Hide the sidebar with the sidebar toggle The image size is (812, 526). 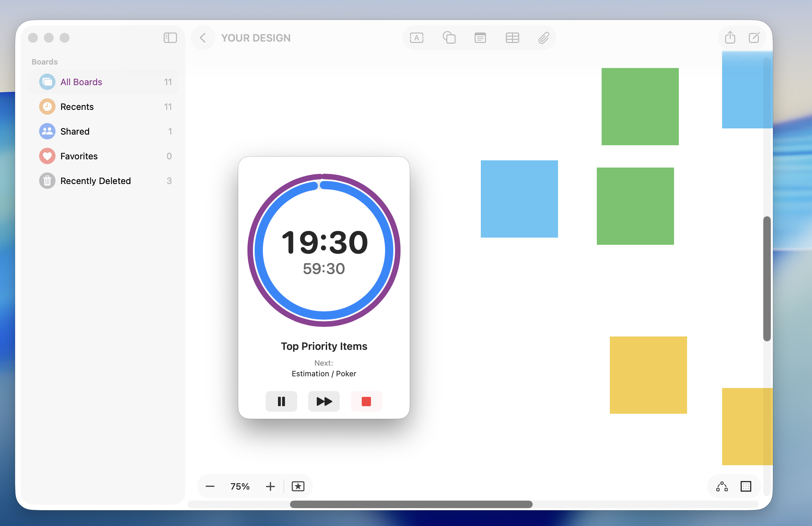(170, 38)
